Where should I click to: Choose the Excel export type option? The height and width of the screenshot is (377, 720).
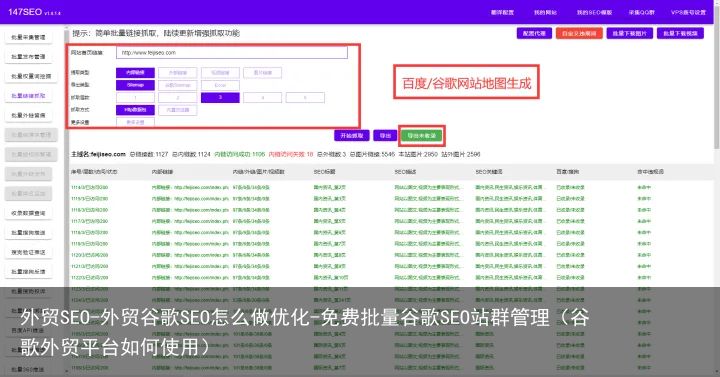pyautogui.click(x=220, y=85)
